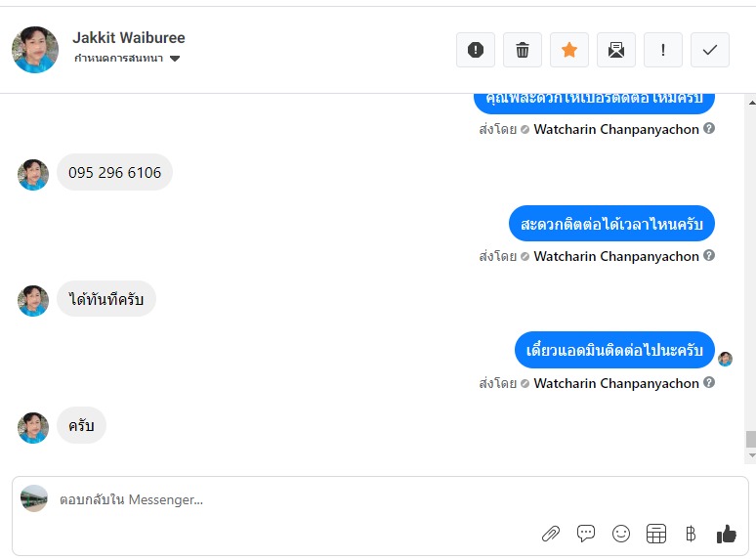Open the emoji smiley picker
This screenshot has width=756, height=559.
coord(621,534)
